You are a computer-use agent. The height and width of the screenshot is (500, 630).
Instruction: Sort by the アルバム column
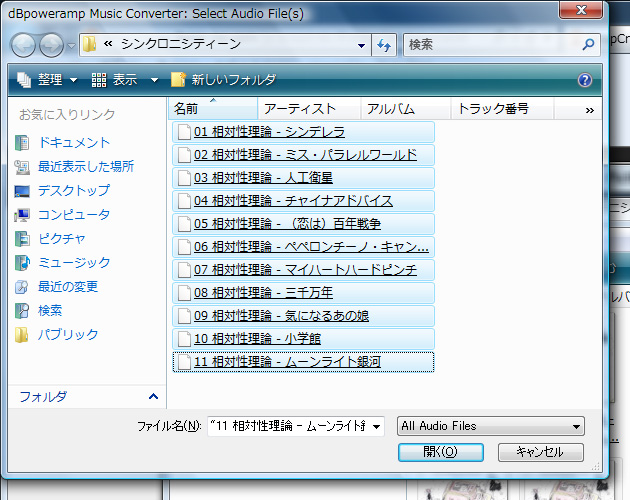coord(406,109)
